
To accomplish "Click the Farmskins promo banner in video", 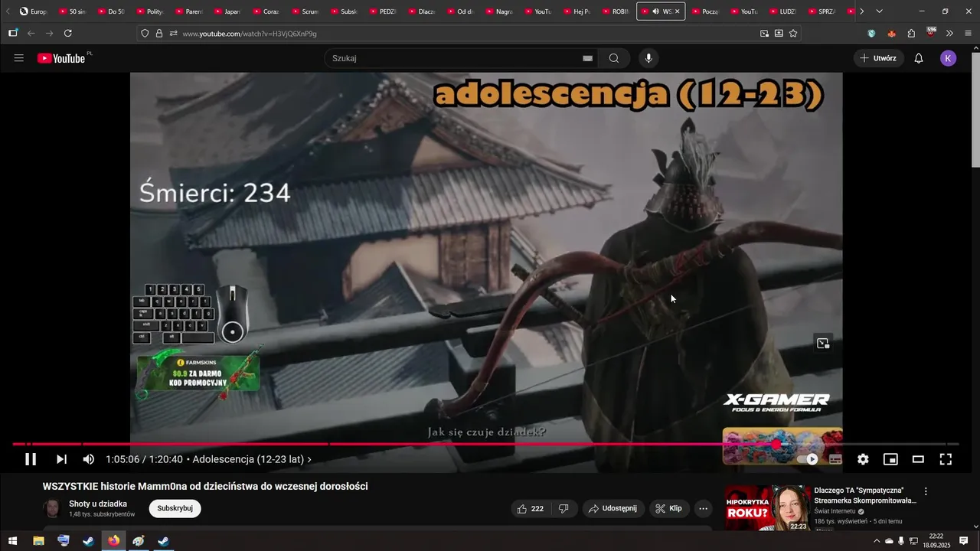I will tap(198, 373).
